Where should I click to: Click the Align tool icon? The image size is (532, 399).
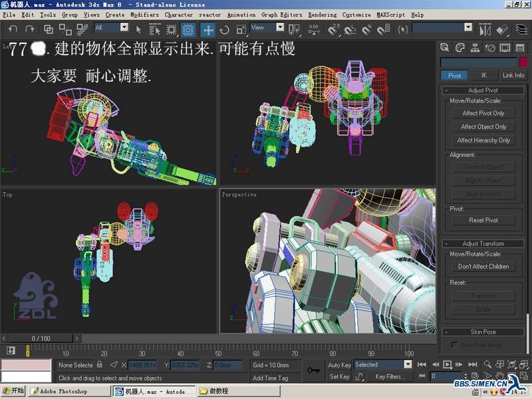[503, 30]
